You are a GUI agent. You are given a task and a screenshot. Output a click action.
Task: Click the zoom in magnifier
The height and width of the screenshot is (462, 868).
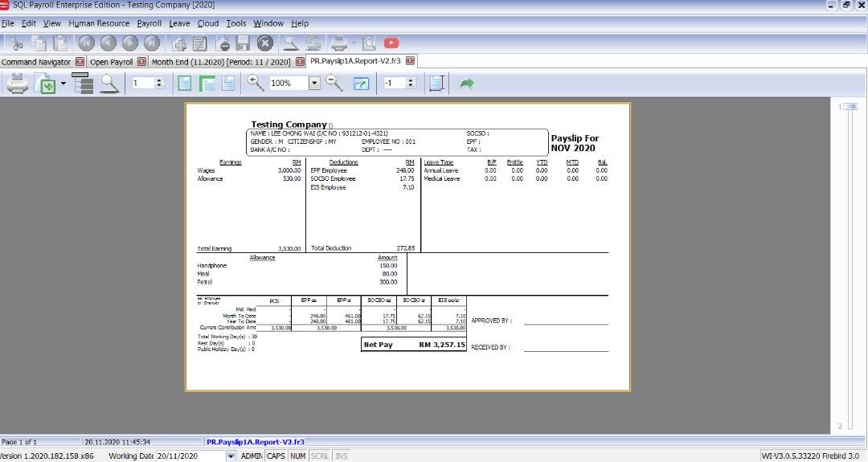[x=256, y=83]
